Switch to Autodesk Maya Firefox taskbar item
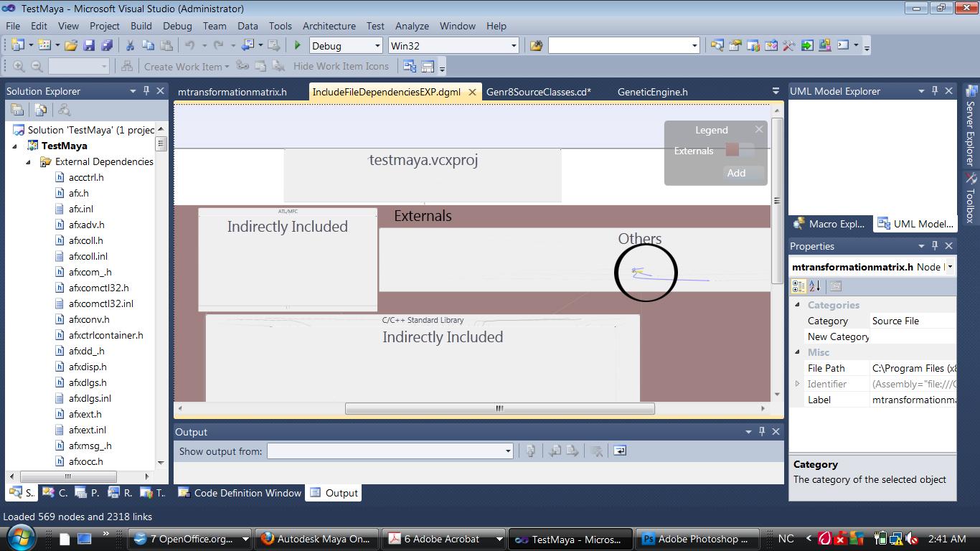The image size is (980, 551). pyautogui.click(x=316, y=539)
